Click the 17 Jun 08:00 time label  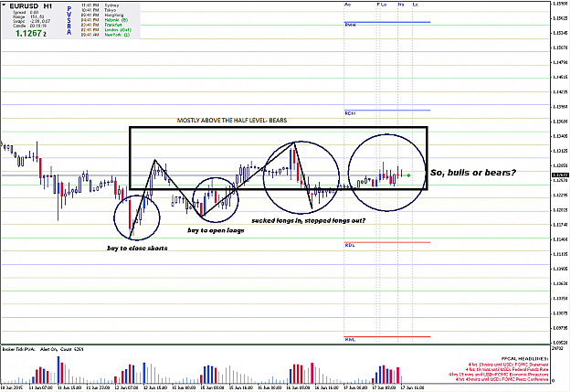pos(384,387)
